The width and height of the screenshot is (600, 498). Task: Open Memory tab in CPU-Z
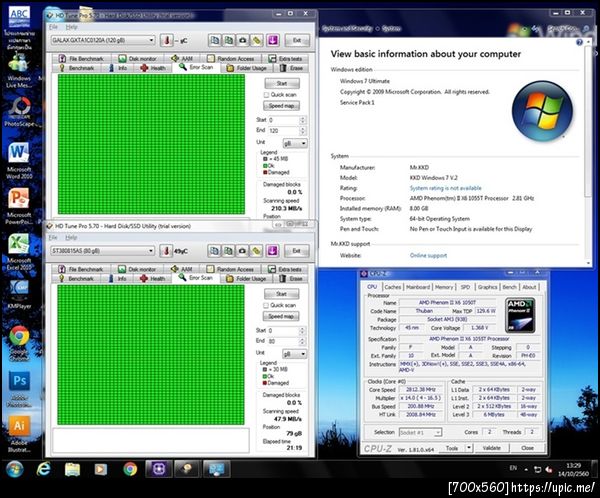tap(444, 287)
